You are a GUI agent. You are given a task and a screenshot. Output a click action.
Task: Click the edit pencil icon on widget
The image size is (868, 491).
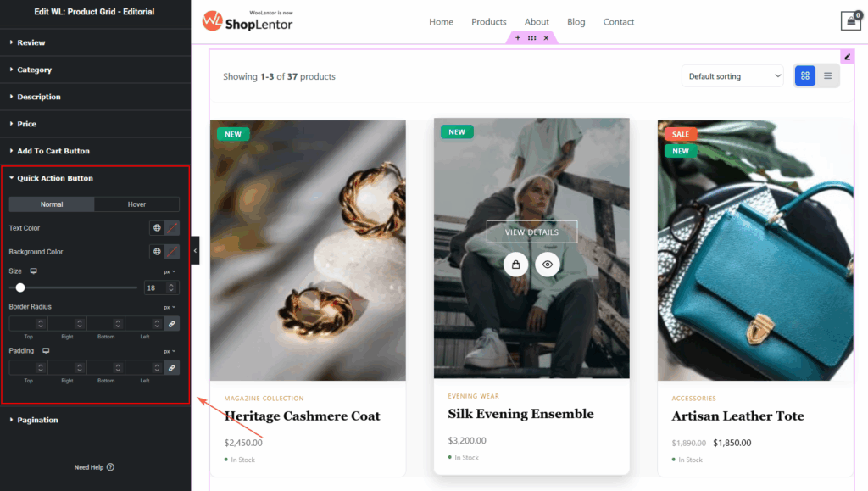847,57
